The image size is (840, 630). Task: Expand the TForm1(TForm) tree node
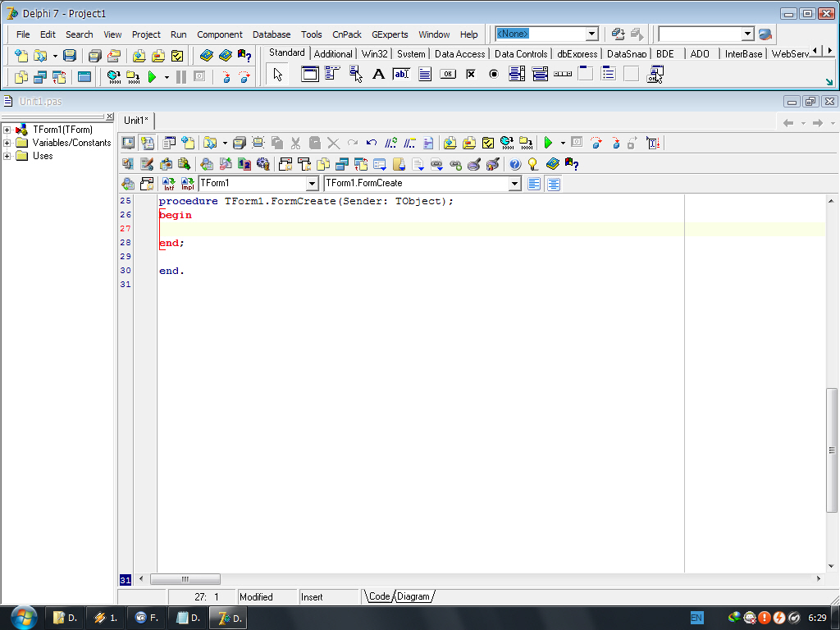pyautogui.click(x=7, y=130)
